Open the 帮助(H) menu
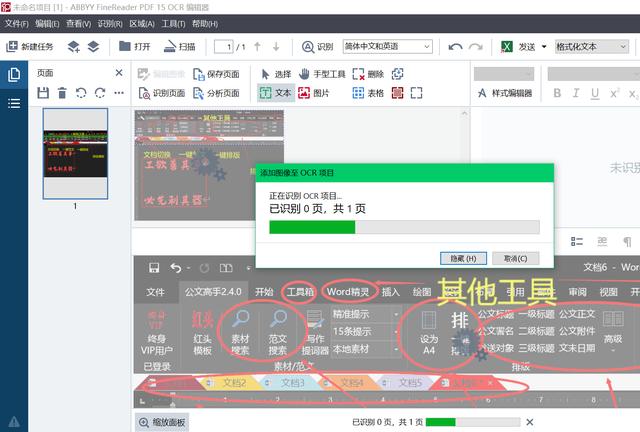 coord(205,24)
